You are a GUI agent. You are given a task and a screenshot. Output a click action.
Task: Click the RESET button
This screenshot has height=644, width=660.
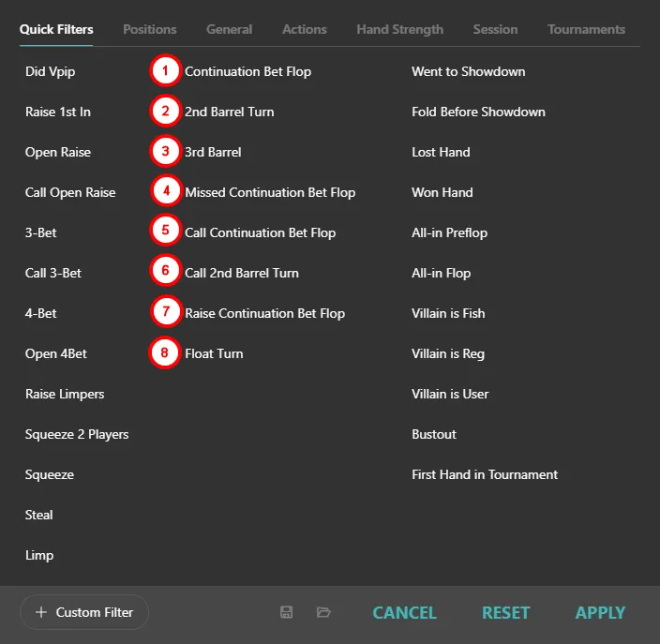pos(505,612)
